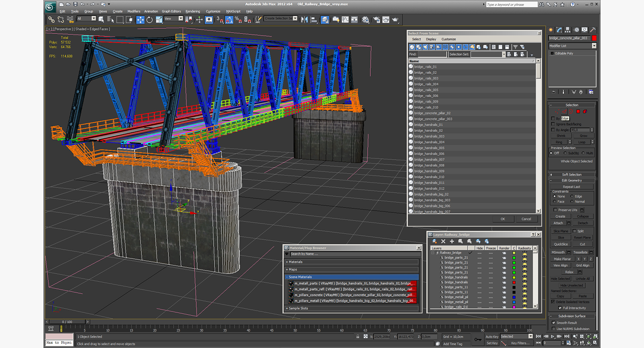644x348 pixels.
Task: Click the Grow selection button
Action: 584,136
